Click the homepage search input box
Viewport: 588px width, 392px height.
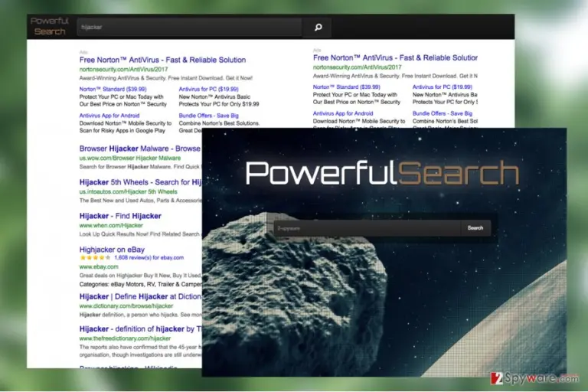click(x=367, y=228)
